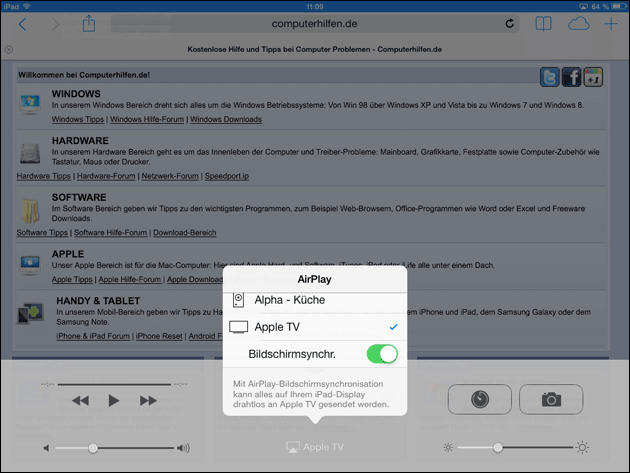Click the WINDOWS section heading

76,94
